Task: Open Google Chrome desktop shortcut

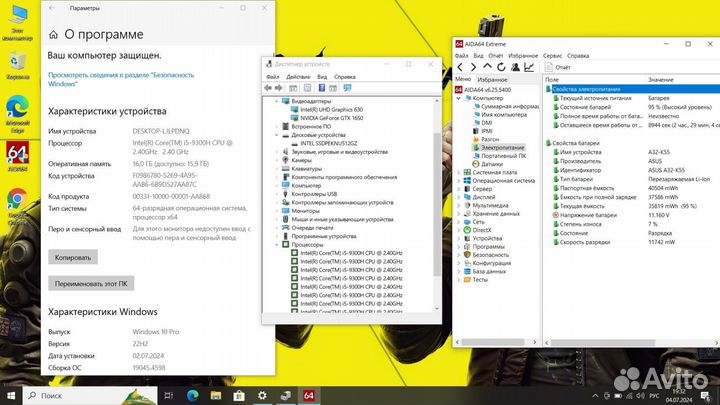Action: tap(17, 200)
